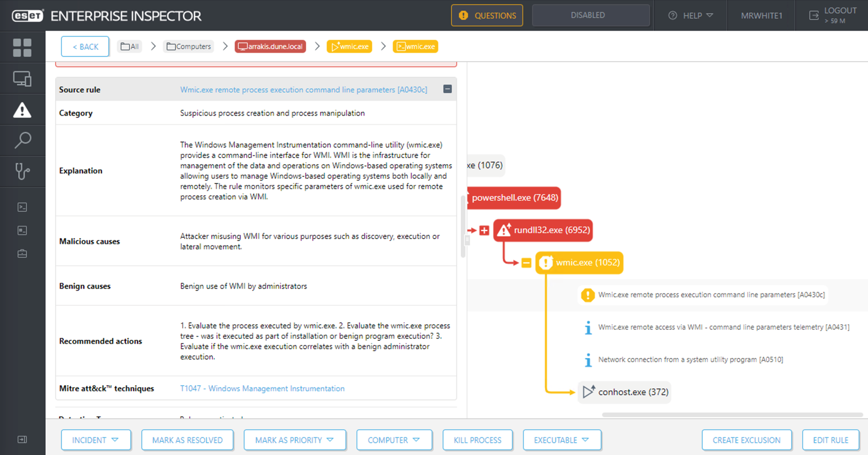Collapse the Source rule section
Viewport: 868px width, 455px height.
[447, 89]
